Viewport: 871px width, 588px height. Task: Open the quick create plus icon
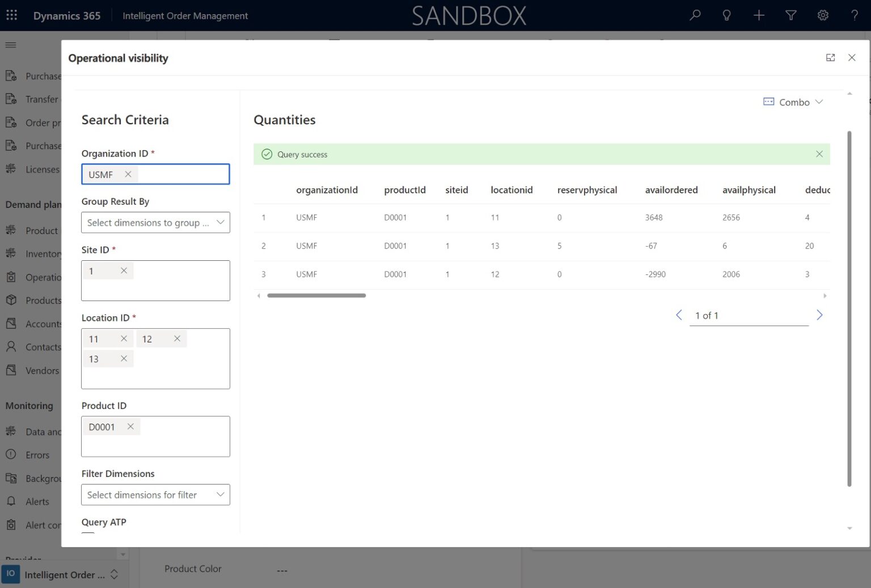759,15
